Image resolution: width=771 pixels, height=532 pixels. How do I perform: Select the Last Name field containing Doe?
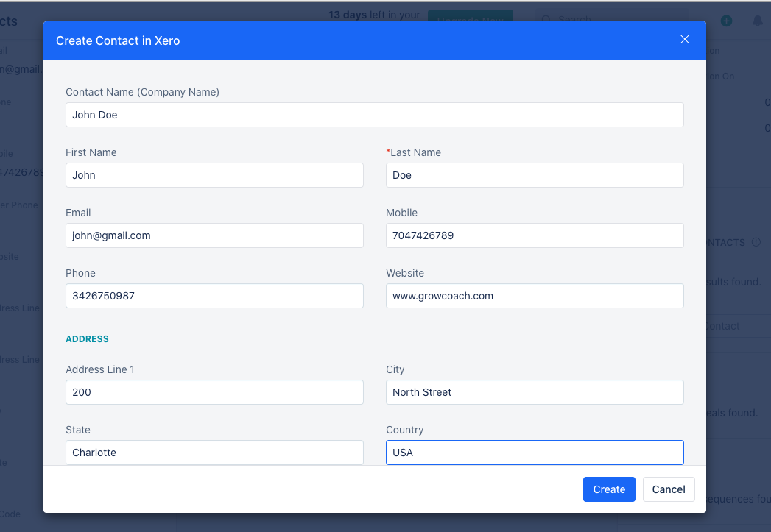[x=535, y=175]
